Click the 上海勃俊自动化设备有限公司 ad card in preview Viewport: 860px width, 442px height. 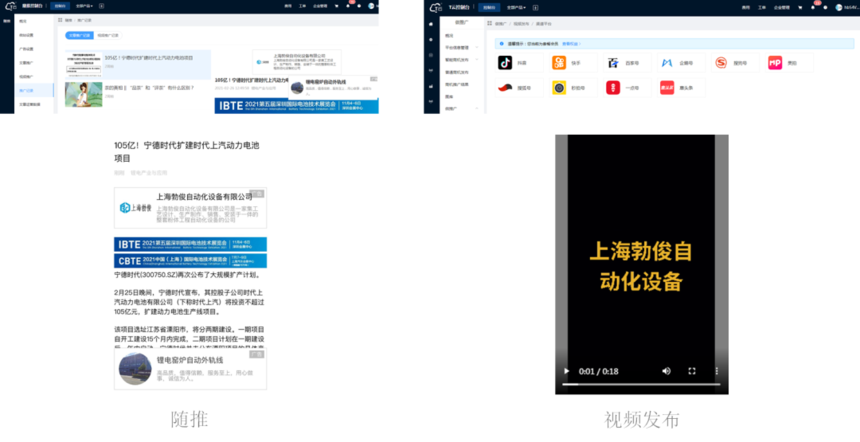coord(190,207)
